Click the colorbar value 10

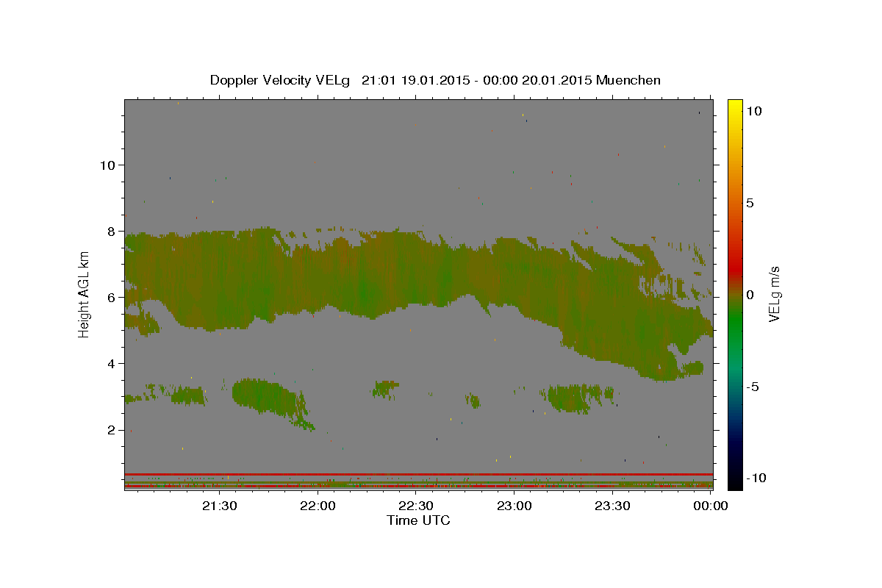point(753,110)
